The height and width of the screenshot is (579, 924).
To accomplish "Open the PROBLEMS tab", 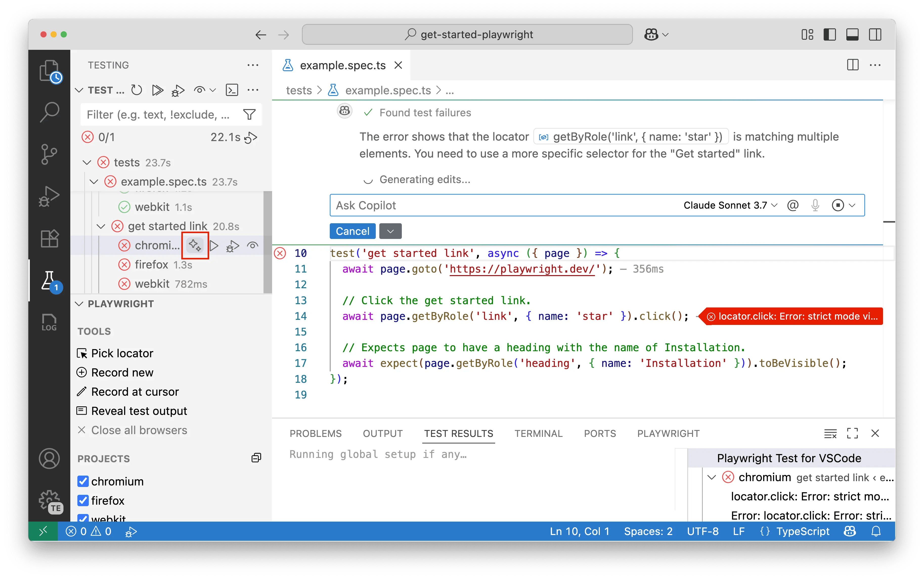I will point(316,433).
